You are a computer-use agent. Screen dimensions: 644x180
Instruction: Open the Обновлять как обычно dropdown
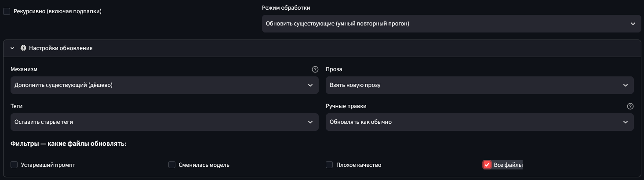point(480,122)
